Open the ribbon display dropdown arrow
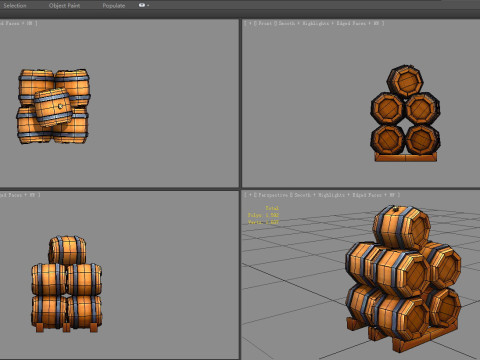The width and height of the screenshot is (480, 360). coord(148,6)
